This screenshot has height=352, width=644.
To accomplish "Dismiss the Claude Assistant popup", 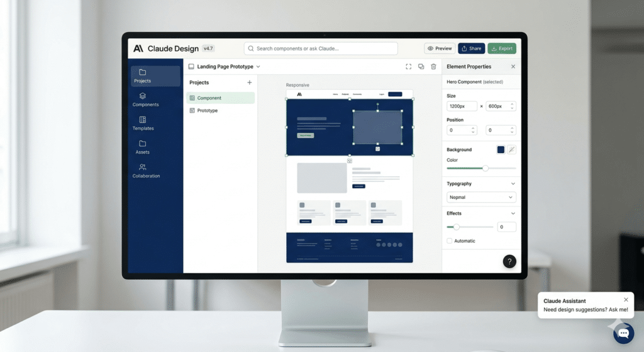I will (x=626, y=300).
